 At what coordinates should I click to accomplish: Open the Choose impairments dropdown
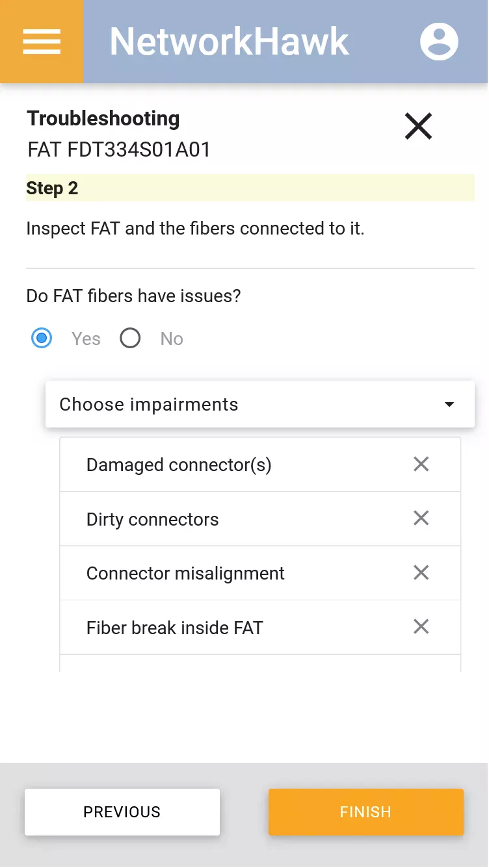260,404
